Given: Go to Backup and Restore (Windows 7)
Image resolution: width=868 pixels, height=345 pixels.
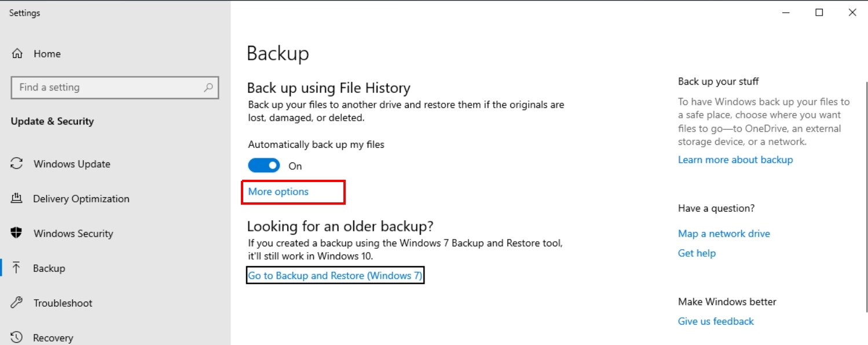Looking at the screenshot, I should [x=335, y=276].
